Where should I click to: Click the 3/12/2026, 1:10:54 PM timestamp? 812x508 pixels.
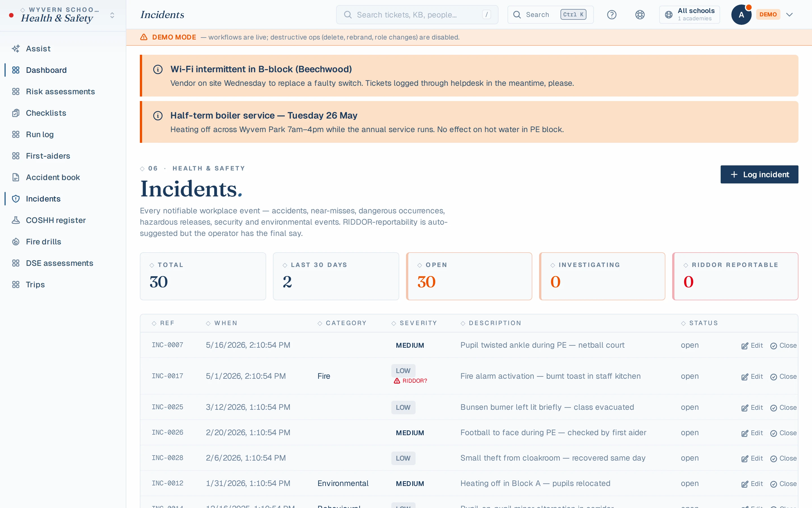coord(248,407)
